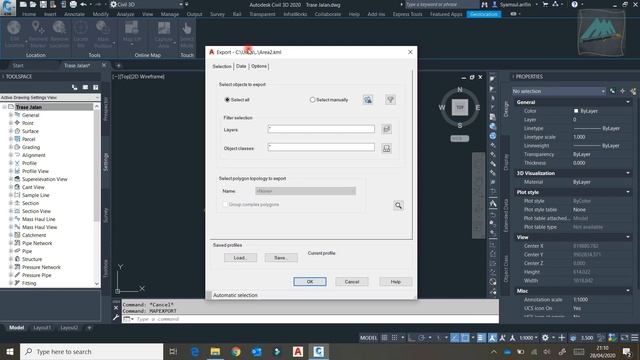Open the Survey ribbon tab
Viewport: 640px width, 360px height.
point(217,14)
